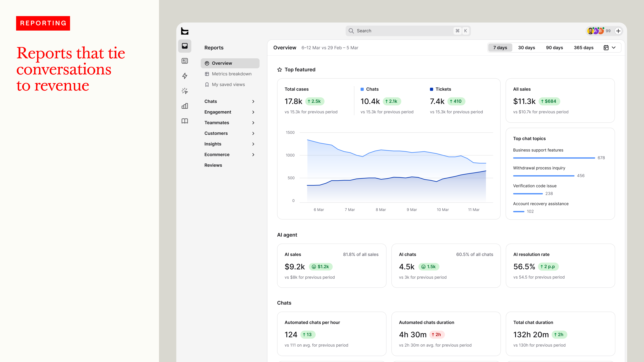Image resolution: width=644 pixels, height=362 pixels.
Task: Click the Tickets dark blue legend swatch
Action: pyautogui.click(x=431, y=89)
